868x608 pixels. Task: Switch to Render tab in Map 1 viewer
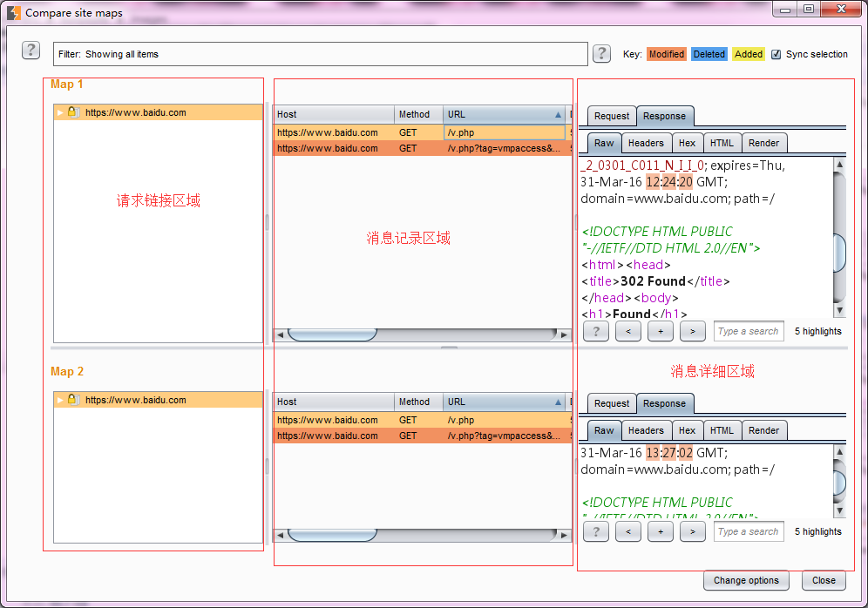[x=764, y=143]
